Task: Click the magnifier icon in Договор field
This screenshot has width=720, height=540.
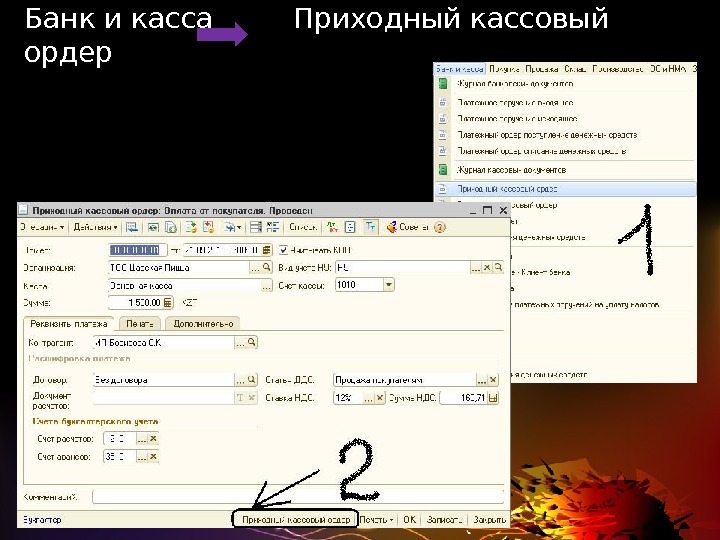Action: point(252,380)
